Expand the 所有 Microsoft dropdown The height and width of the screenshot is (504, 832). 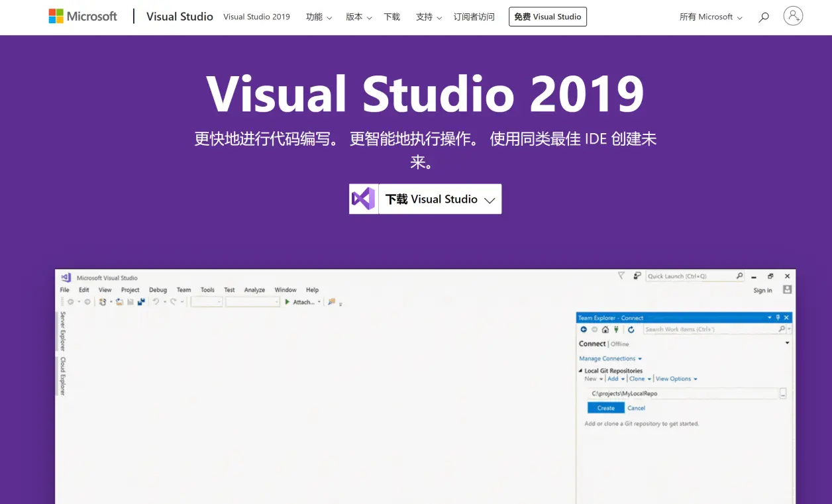tap(711, 17)
